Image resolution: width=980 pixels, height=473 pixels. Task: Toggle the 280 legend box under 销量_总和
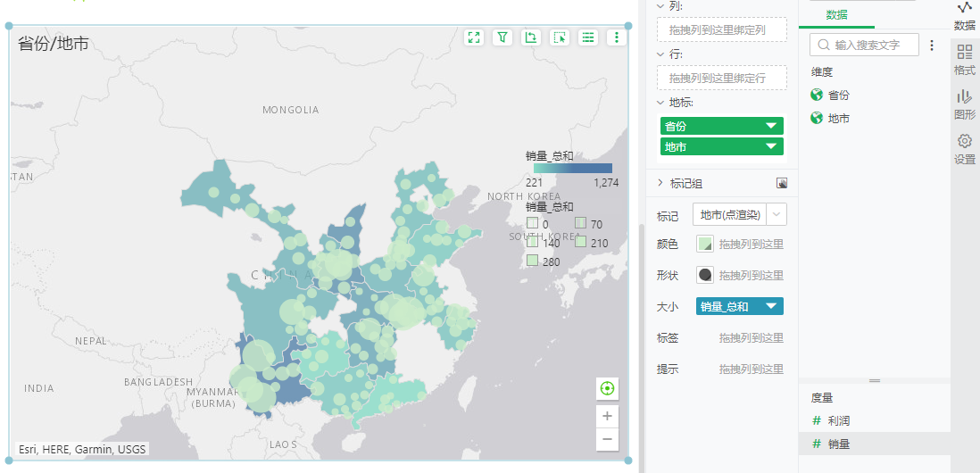coord(533,261)
